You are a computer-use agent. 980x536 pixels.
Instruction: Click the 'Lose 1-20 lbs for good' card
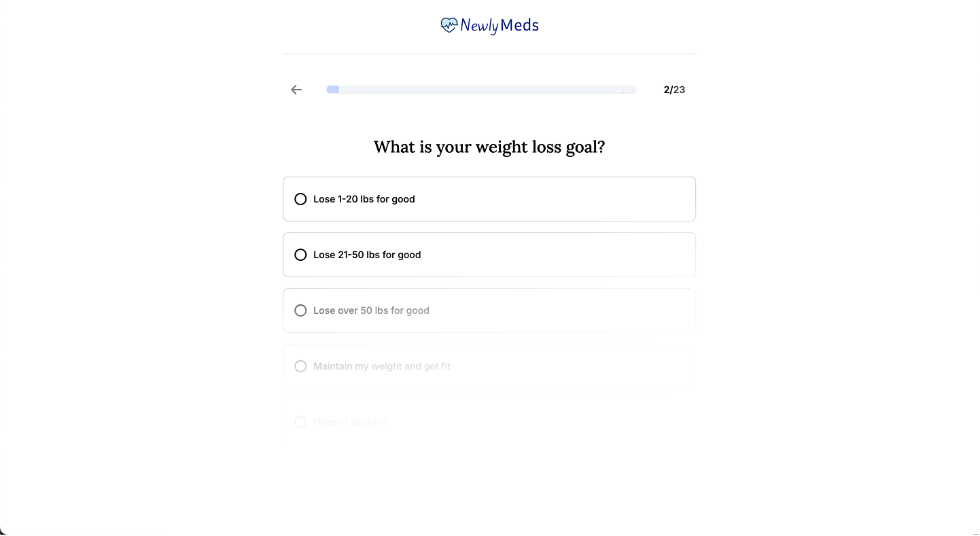point(489,199)
